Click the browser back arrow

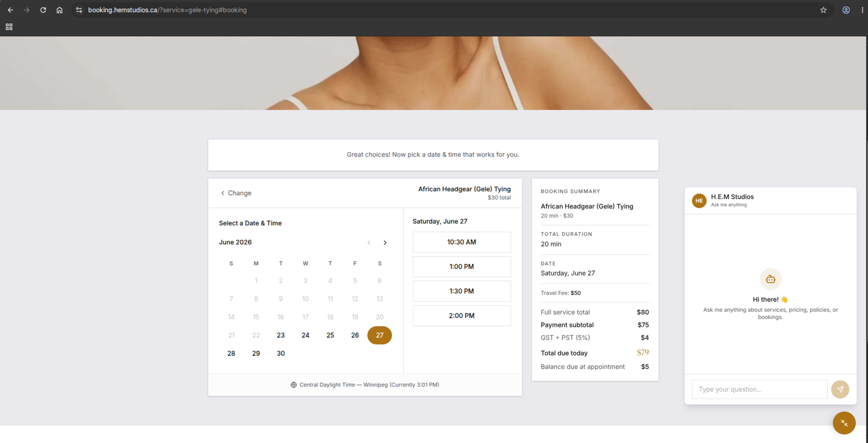point(10,10)
